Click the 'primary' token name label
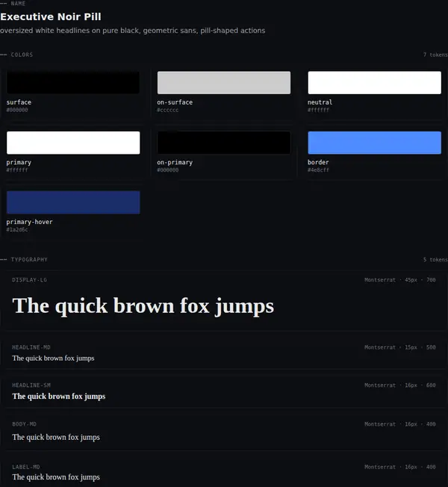Viewport: 448px width, 487px height. pyautogui.click(x=19, y=162)
